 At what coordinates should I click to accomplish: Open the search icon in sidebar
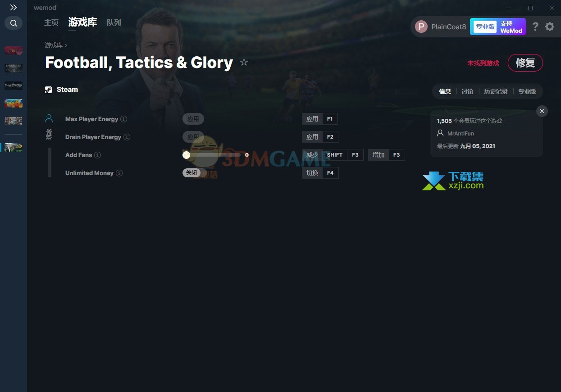pyautogui.click(x=14, y=23)
